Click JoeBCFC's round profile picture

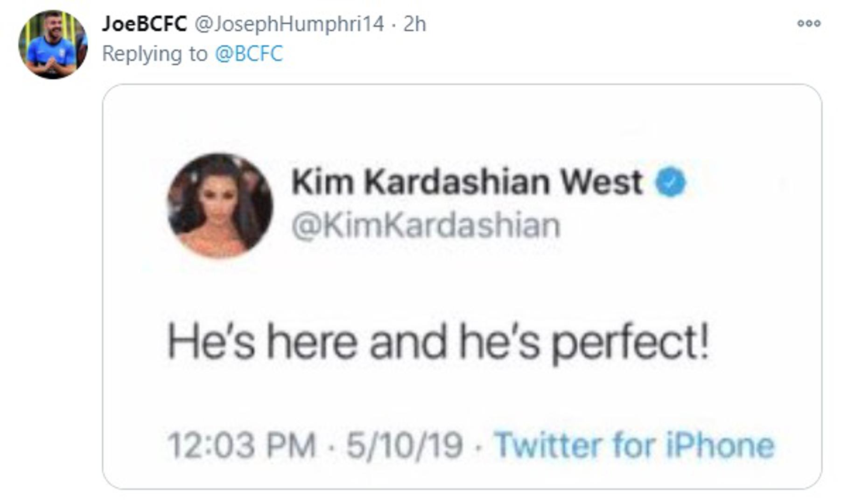[53, 45]
